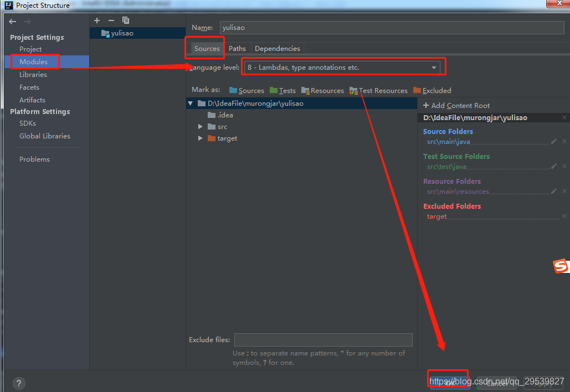Image resolution: width=570 pixels, height=392 pixels.
Task: Click the copy module icon
Action: [x=126, y=20]
